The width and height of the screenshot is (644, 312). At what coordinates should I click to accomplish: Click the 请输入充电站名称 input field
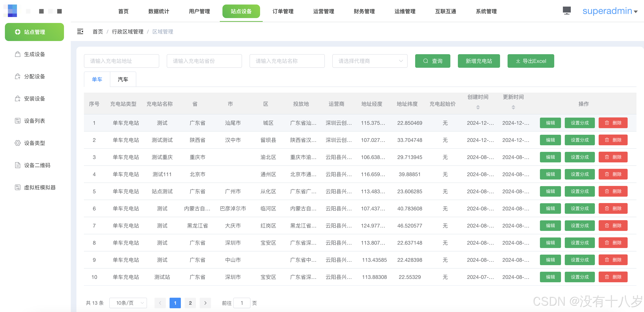(287, 61)
